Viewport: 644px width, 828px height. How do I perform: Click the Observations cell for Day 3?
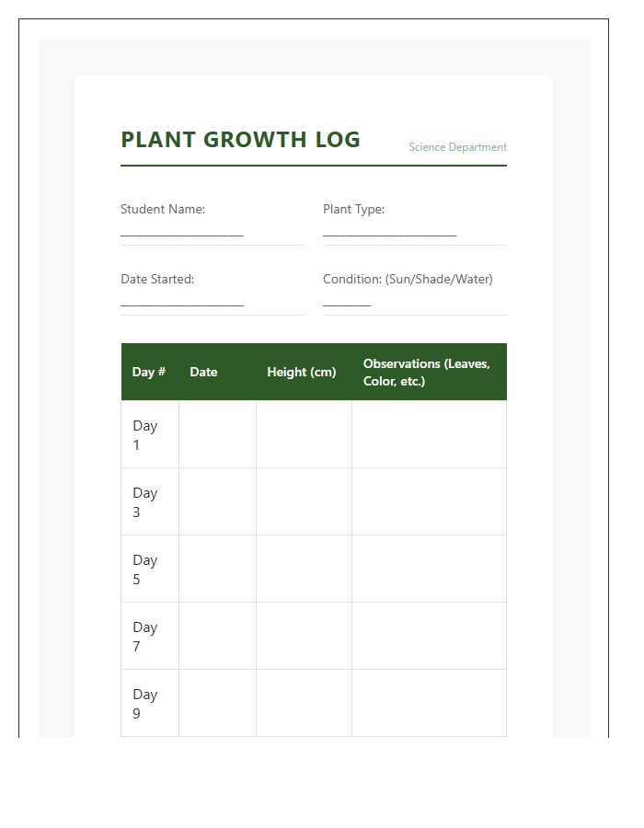click(429, 501)
